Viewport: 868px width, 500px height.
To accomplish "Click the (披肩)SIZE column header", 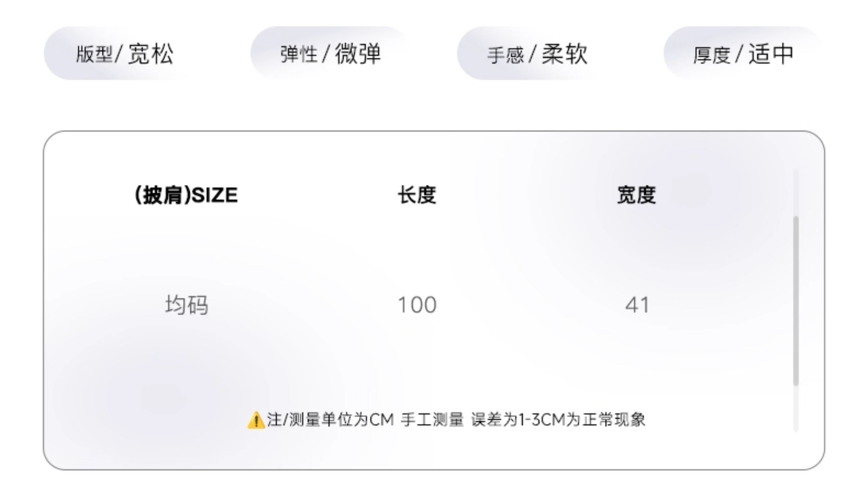I will point(186,195).
